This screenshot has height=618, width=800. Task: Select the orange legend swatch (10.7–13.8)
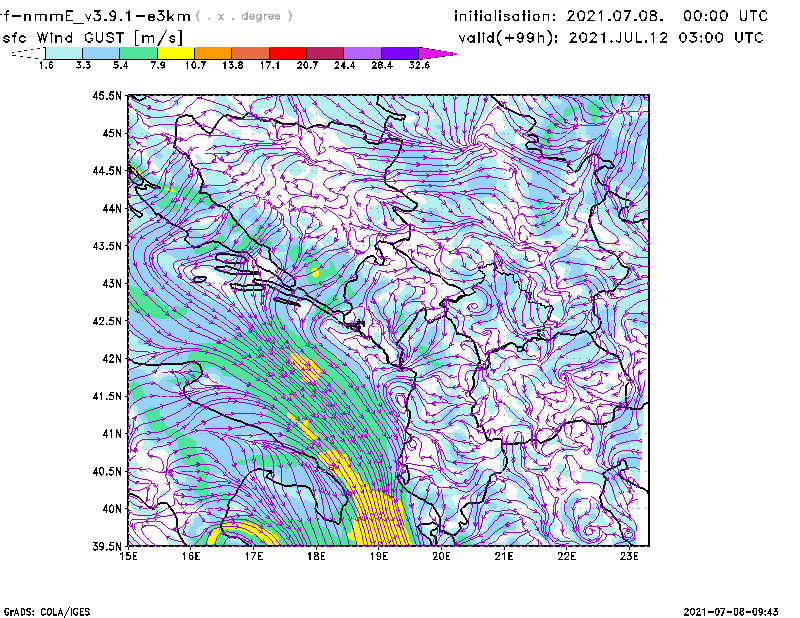[x=213, y=53]
